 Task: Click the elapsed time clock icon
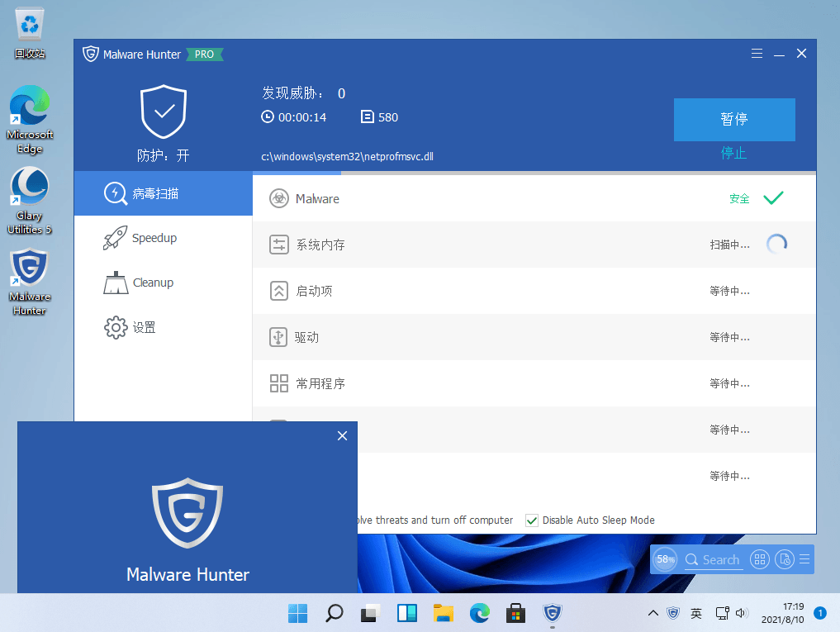click(x=268, y=116)
